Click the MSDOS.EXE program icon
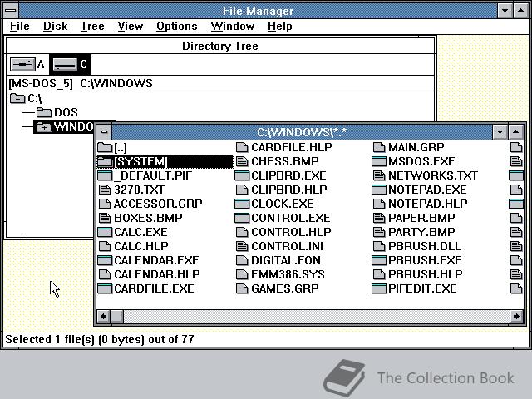The height and width of the screenshot is (399, 532). click(x=379, y=161)
